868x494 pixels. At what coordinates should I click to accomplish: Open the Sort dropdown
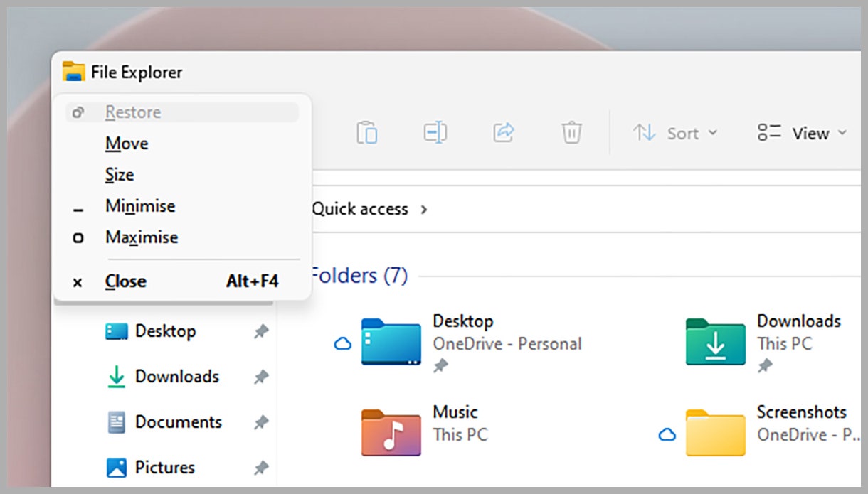[x=675, y=134]
